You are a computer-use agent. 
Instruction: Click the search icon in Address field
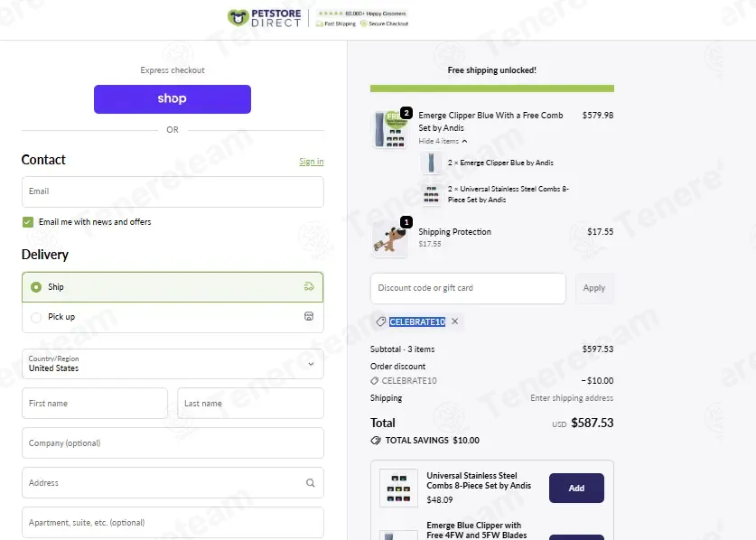[311, 482]
